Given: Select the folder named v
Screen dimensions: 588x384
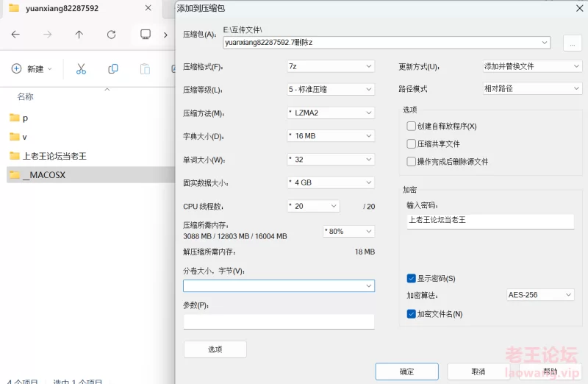Looking at the screenshot, I should pos(90,137).
